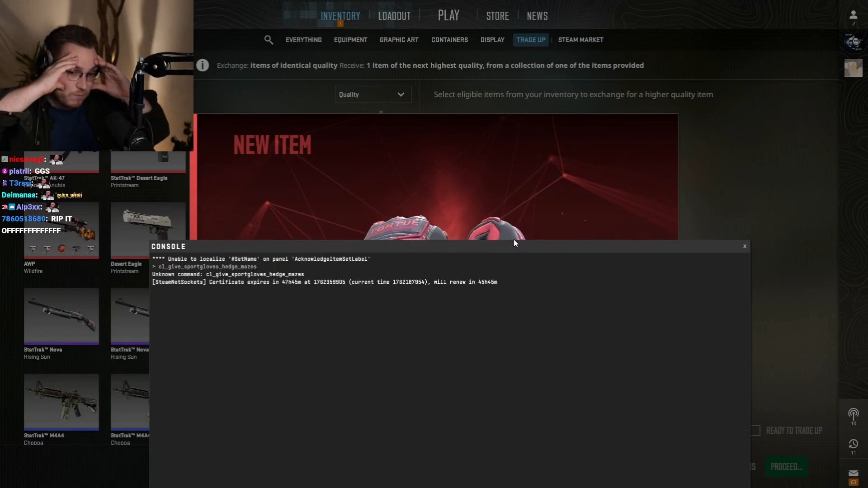Viewport: 868px width, 488px height.
Task: Click the trade up info icon
Action: (203, 65)
